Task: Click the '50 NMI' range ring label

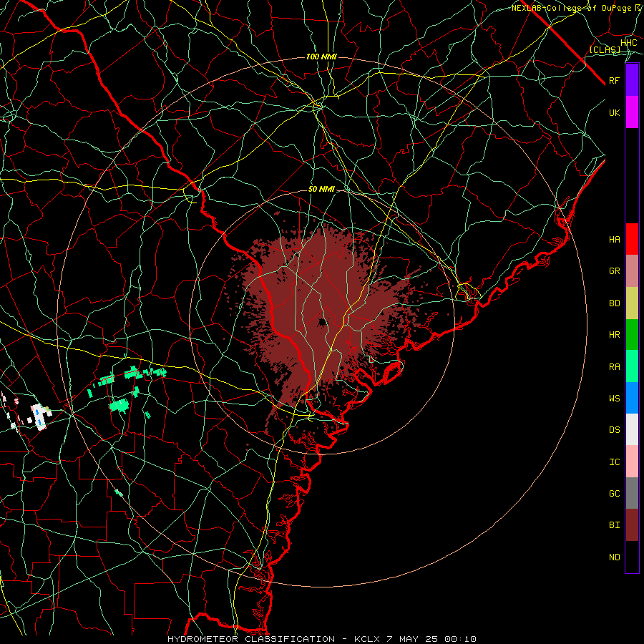Action: click(321, 190)
